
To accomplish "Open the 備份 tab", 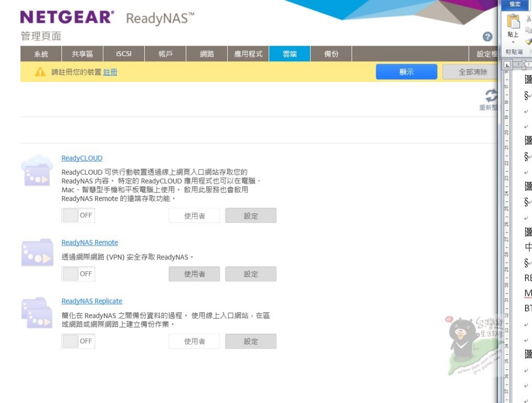I will (331, 54).
